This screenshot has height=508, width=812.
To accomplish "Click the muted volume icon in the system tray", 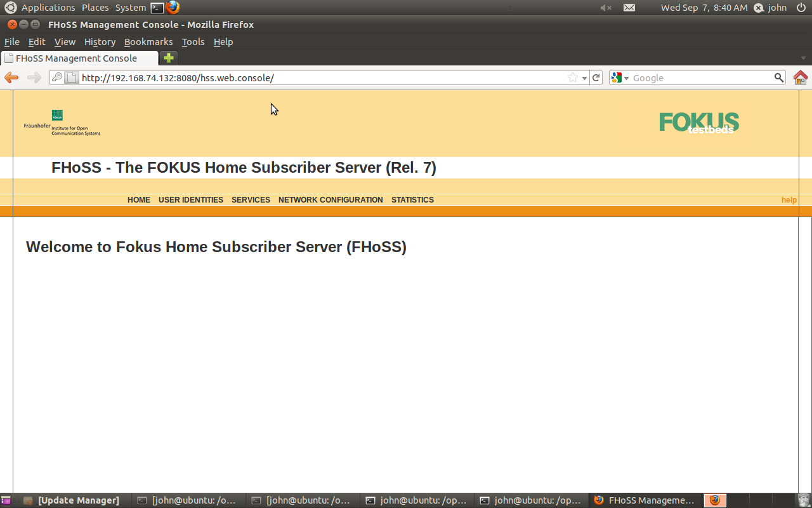I will [x=606, y=8].
